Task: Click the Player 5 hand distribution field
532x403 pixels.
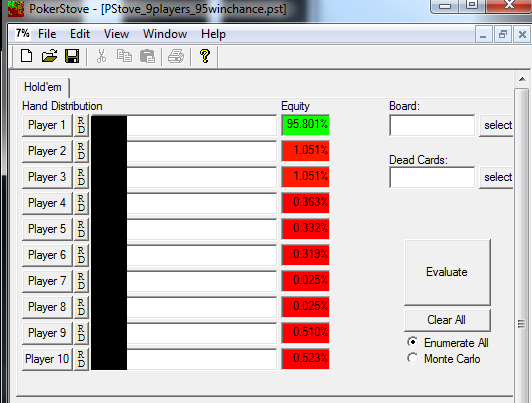Action: pos(184,229)
